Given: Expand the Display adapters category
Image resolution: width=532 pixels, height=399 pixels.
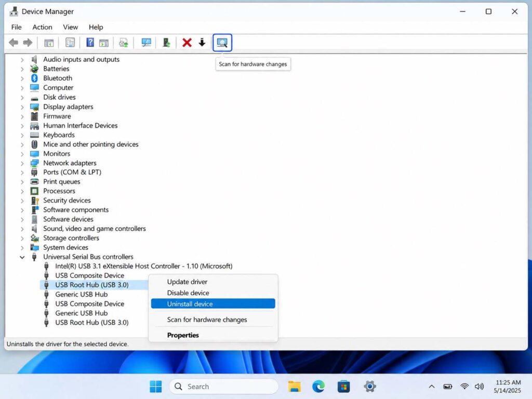Looking at the screenshot, I should (x=22, y=107).
